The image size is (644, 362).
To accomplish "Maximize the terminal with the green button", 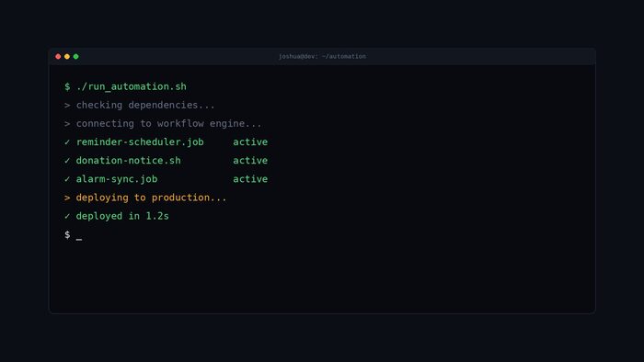I will [x=76, y=57].
